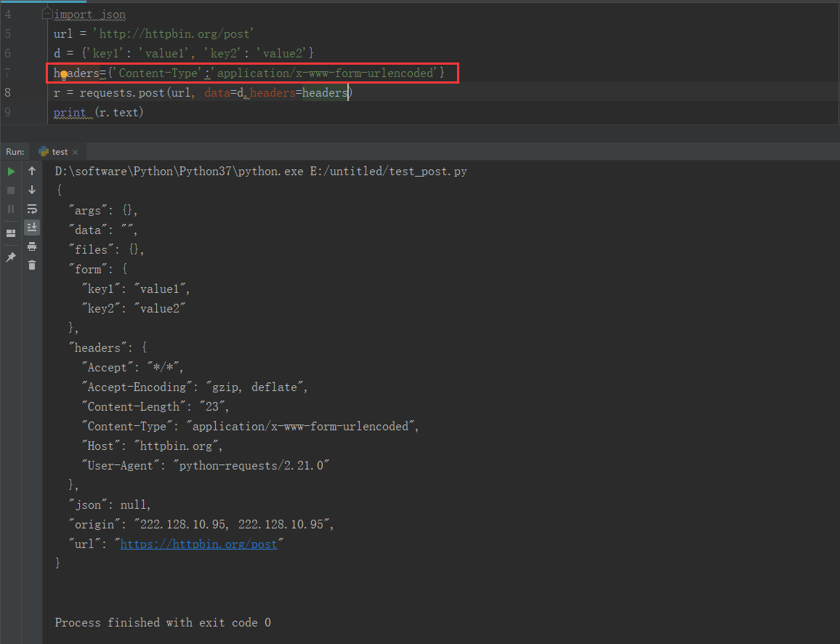Screen dimensions: 840x644
Task: Jump up the stack trace arrow
Action: (x=32, y=171)
